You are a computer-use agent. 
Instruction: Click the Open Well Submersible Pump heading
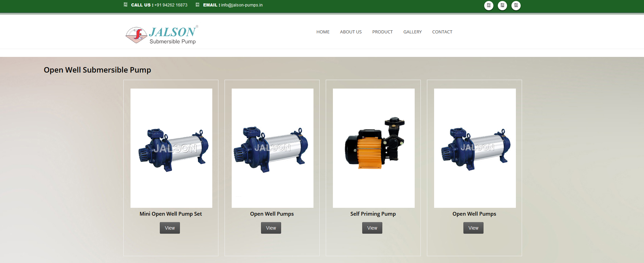click(x=97, y=70)
